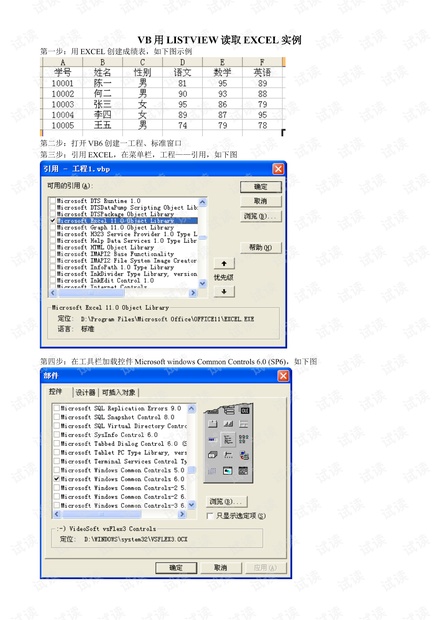Click Excel column header A
Viewport: 440px width, 620px height.
coord(62,62)
